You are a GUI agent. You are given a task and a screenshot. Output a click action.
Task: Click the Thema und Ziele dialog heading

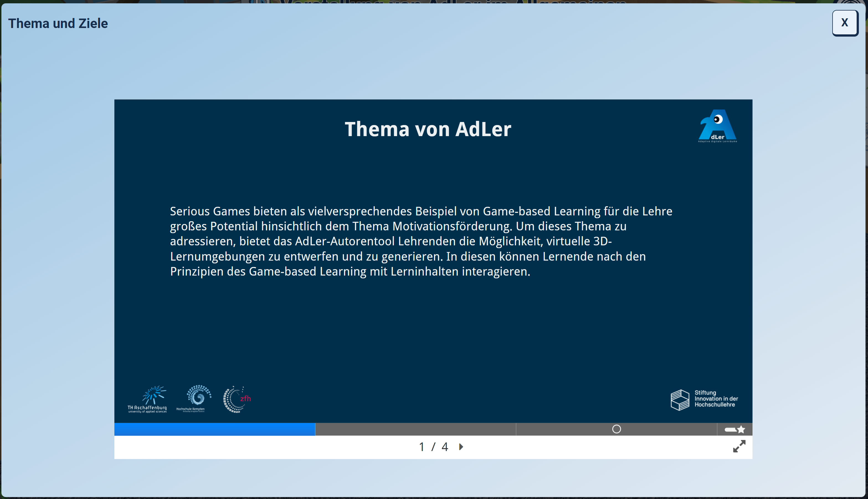[58, 23]
